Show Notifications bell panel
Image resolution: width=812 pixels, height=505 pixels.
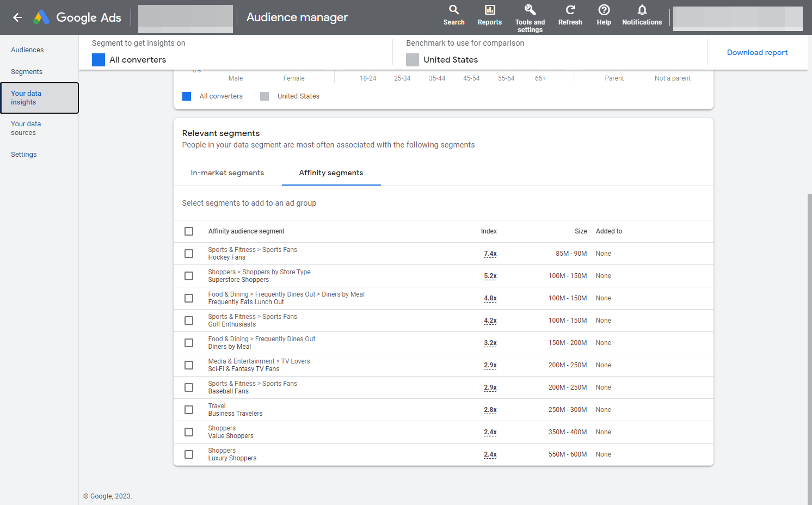pyautogui.click(x=642, y=15)
